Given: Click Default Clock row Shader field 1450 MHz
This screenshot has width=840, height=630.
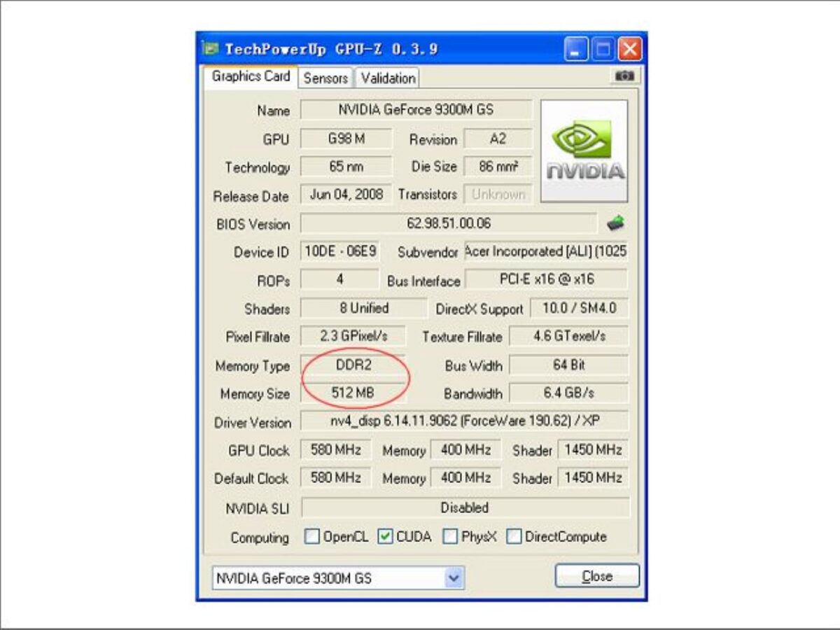Looking at the screenshot, I should click(x=593, y=478).
